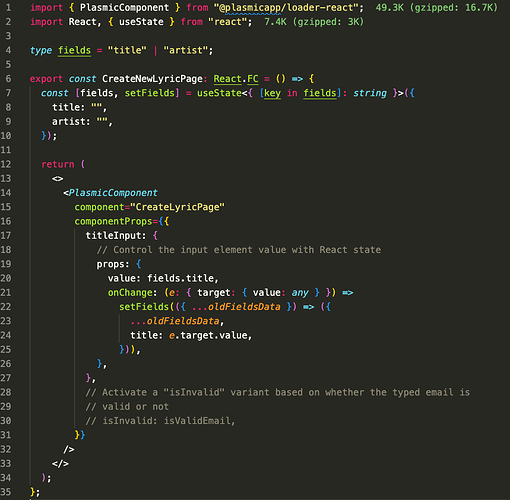
Task: Click the setFields call on line 22
Action: tap(144, 307)
